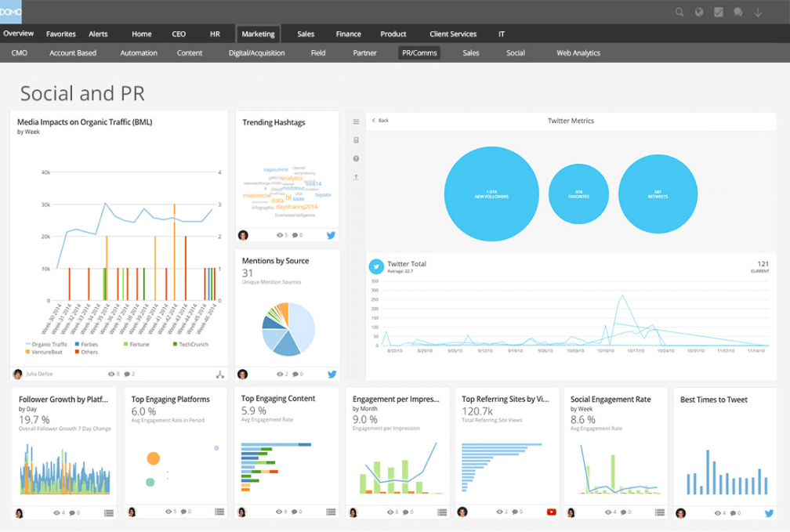Click comment icon on Mentions by Source card
This screenshot has height=532, width=790.
point(295,375)
